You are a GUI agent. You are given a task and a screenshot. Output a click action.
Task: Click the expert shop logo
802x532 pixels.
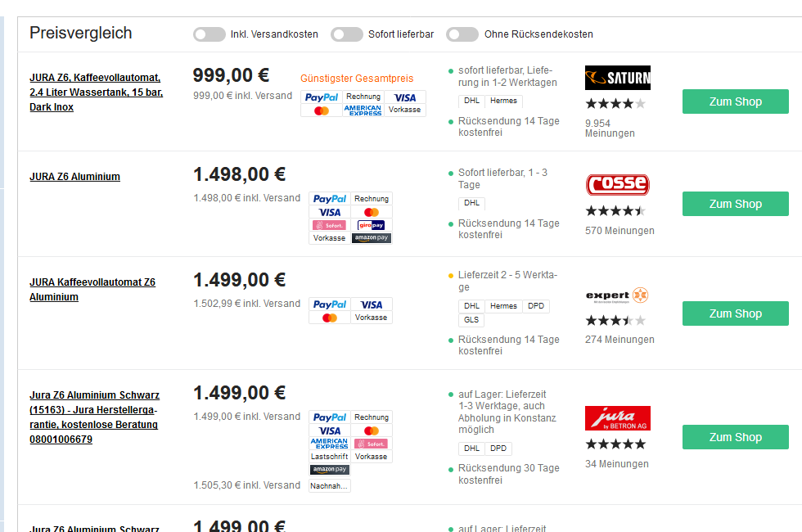(x=617, y=295)
